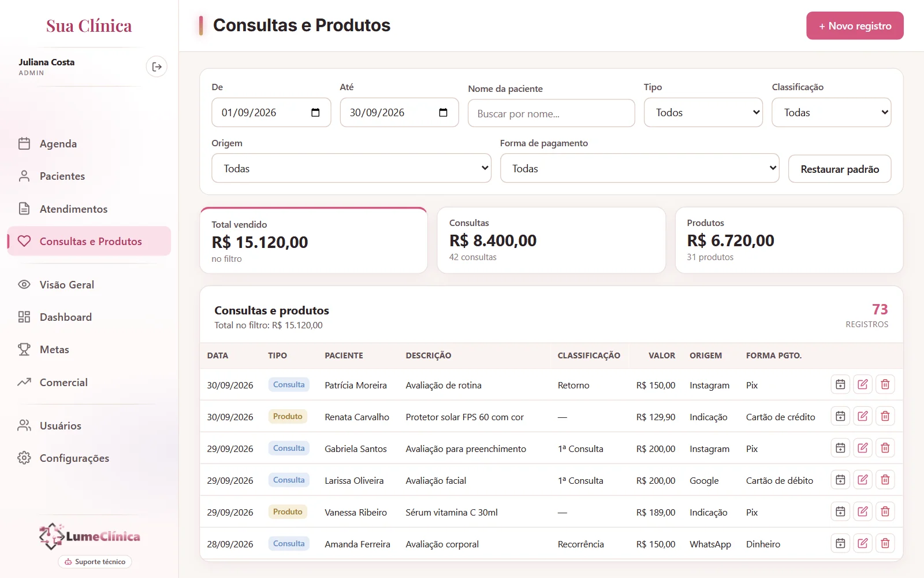Open Configurações page
Image resolution: width=924 pixels, height=578 pixels.
point(89,458)
